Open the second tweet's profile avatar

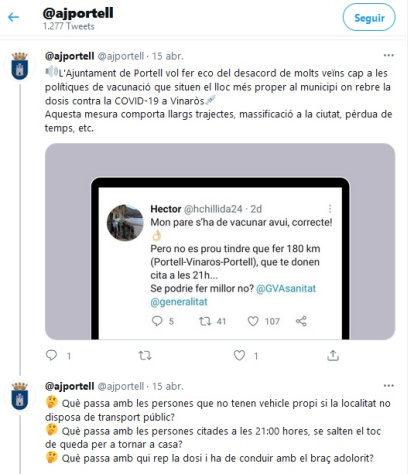[19, 396]
